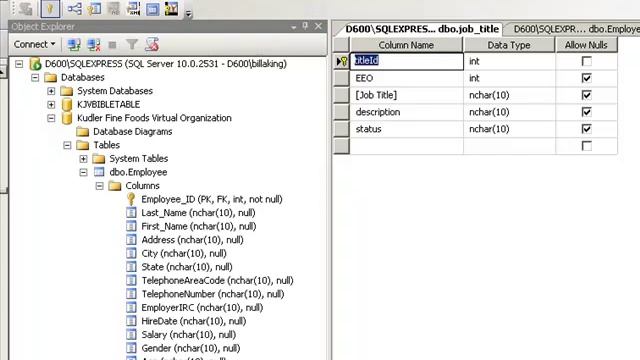Uncheck Allow Nulls for [Job Title]
Screen dimensions: 640x360
click(x=587, y=95)
